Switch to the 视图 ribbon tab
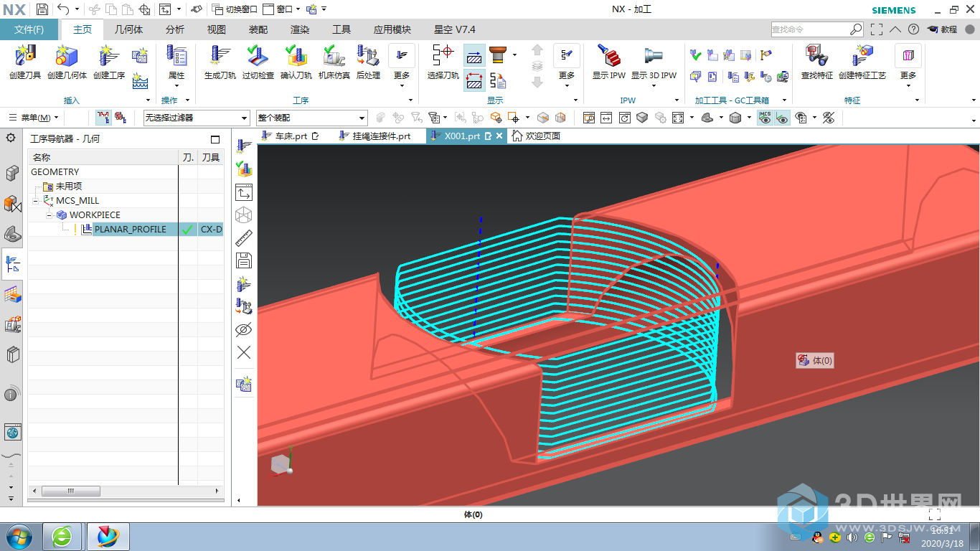The width and height of the screenshot is (980, 551). (217, 29)
